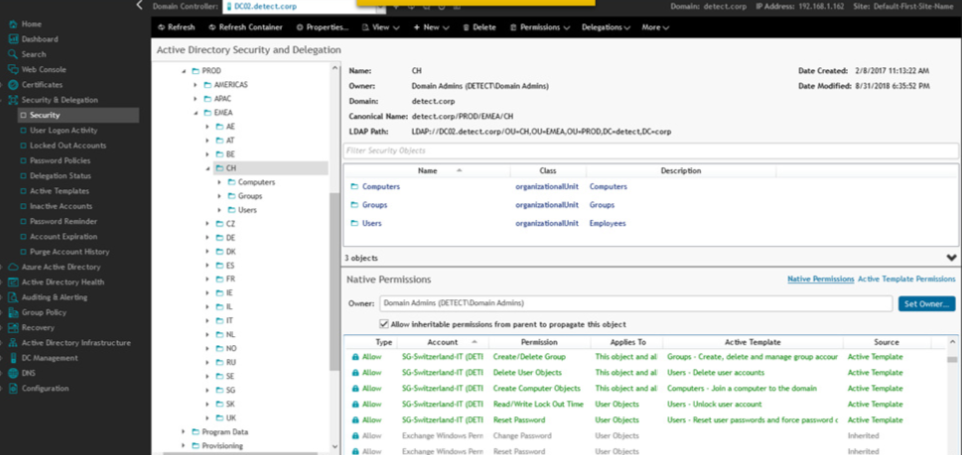Switch to Active Template Permissions tab
962x455 pixels.
[x=906, y=279]
